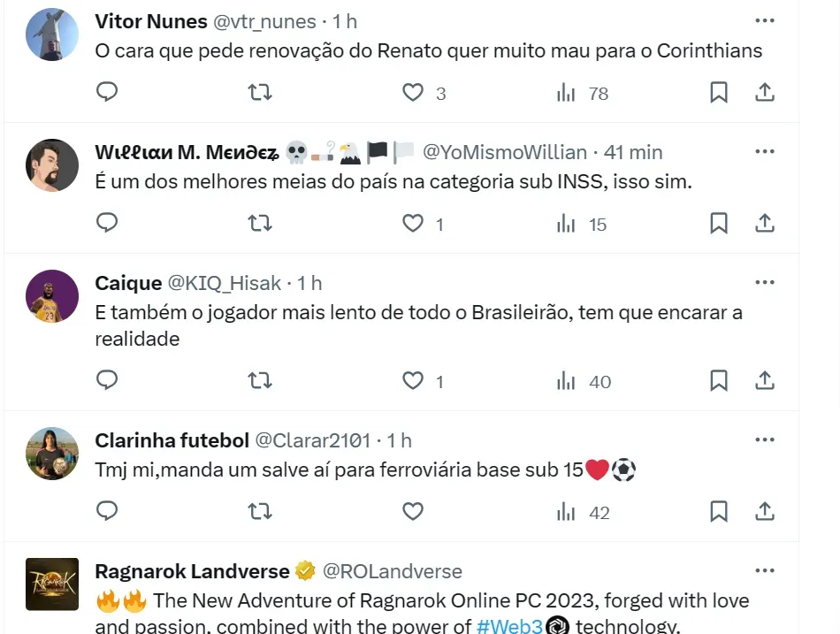Like Vitor Nunes' tweet
This screenshot has width=840, height=634.
[413, 92]
